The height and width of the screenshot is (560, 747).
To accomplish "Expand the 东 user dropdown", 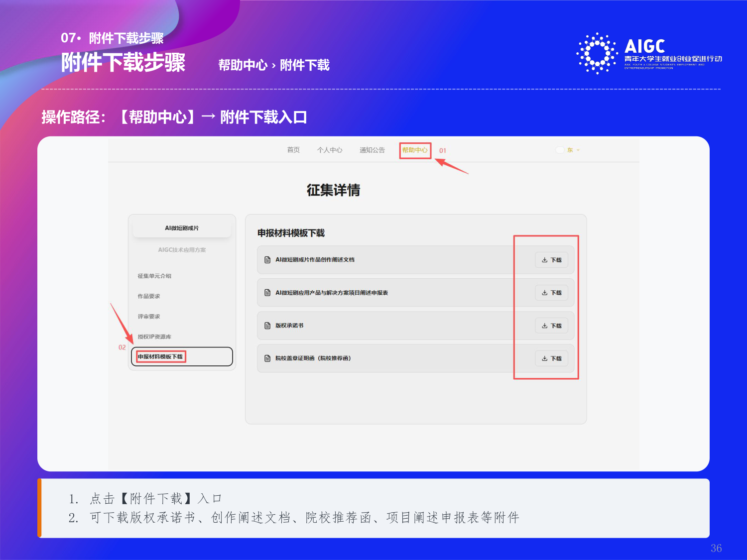I will [573, 150].
